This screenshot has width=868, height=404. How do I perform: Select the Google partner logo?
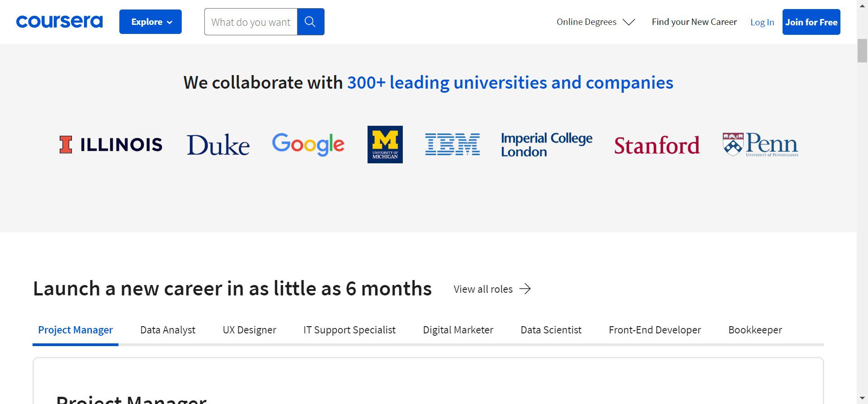coord(308,144)
